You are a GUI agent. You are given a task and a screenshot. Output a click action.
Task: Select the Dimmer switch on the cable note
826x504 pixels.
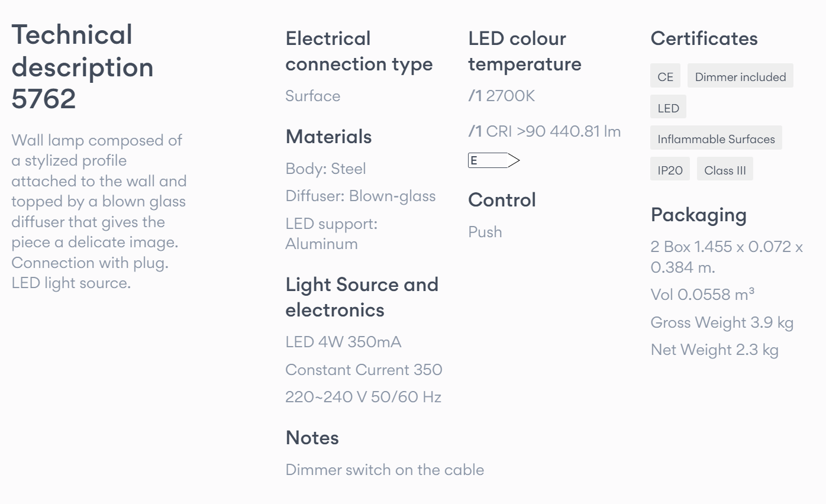coord(385,470)
